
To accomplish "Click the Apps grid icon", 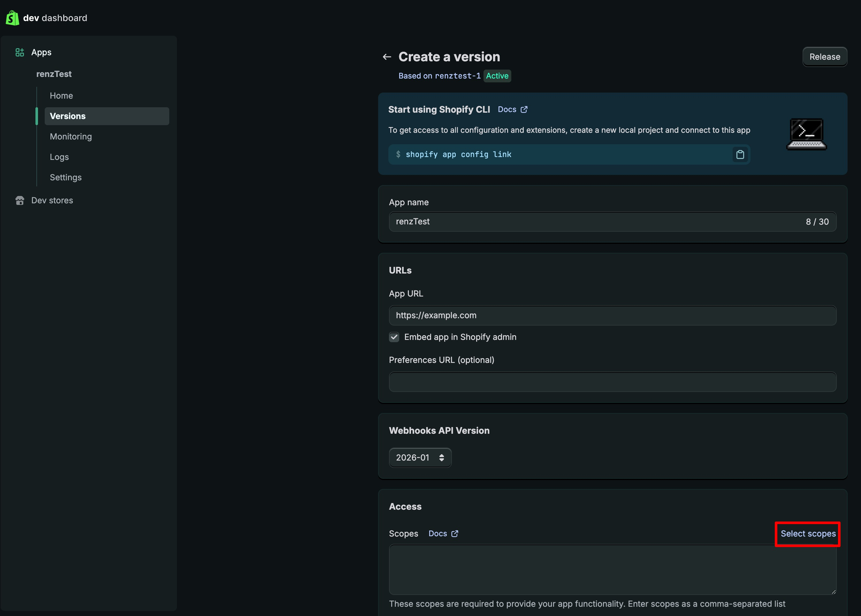I will coord(19,52).
